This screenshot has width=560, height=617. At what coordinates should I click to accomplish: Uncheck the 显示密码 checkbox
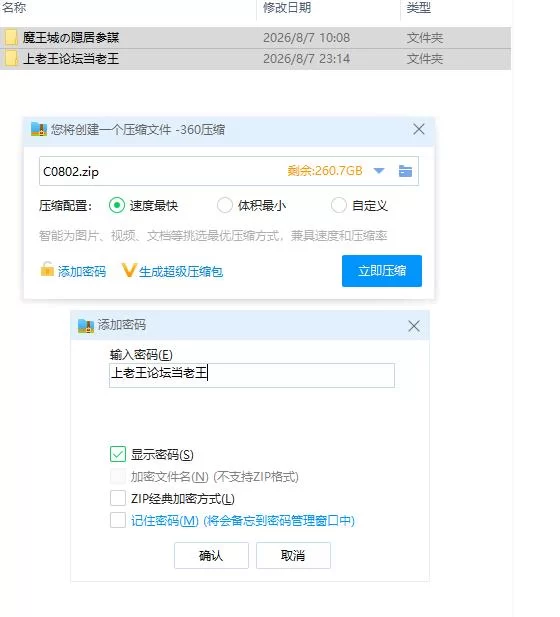pyautogui.click(x=118, y=454)
